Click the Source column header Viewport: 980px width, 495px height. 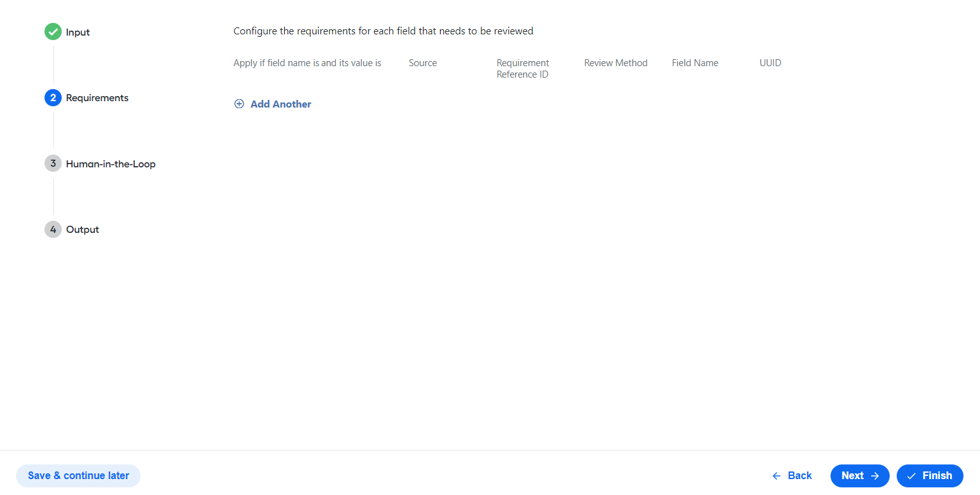click(x=423, y=63)
